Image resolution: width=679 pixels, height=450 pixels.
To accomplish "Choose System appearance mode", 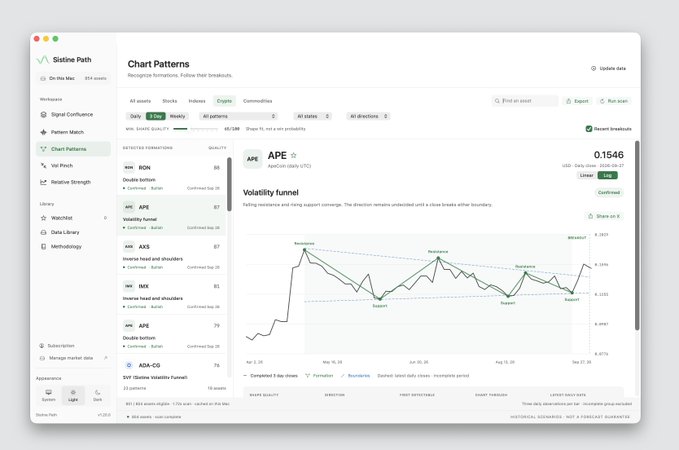I will click(x=48, y=395).
